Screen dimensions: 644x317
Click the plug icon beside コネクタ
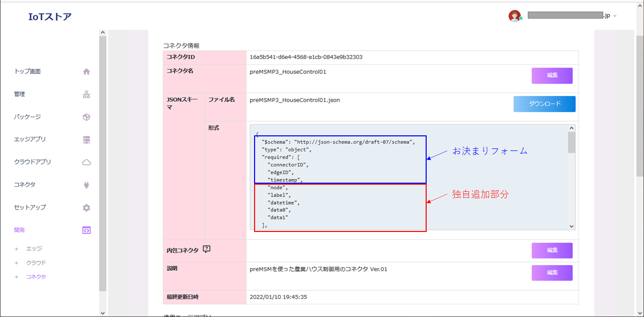click(86, 185)
